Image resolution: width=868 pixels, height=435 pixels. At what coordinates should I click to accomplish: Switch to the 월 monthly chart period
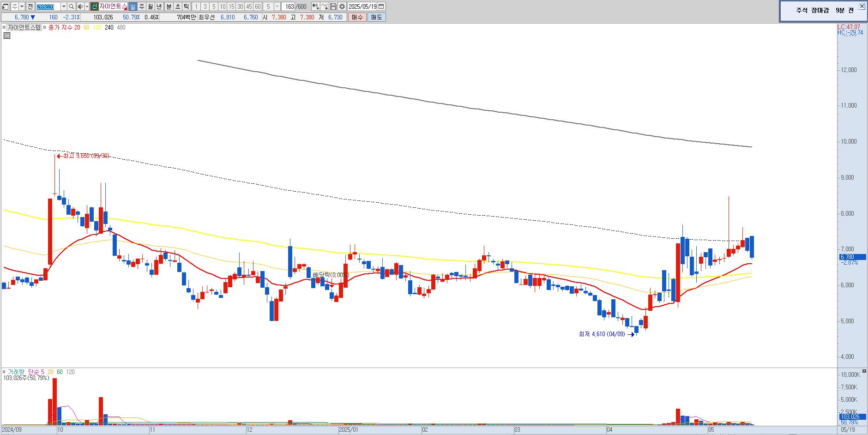[x=151, y=6]
